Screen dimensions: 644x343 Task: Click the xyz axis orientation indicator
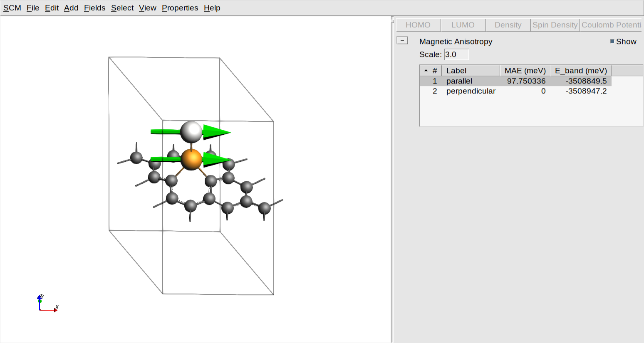[x=47, y=304]
